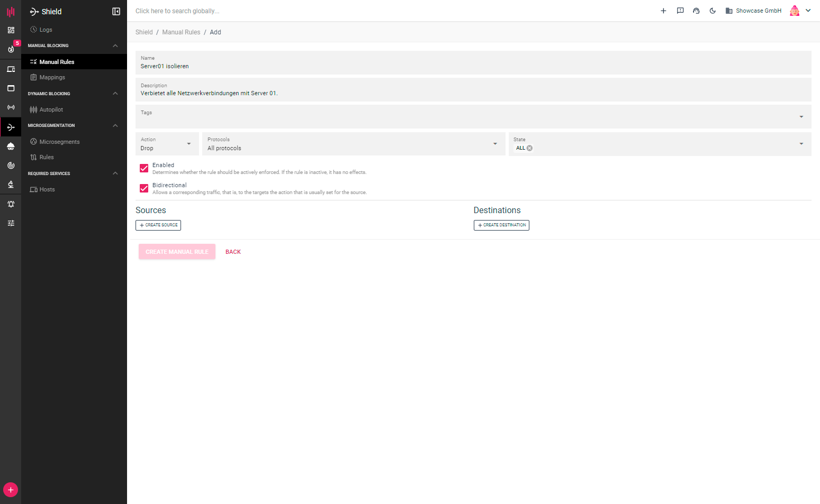Click the Back button
Viewport: 820px width, 504px height.
pos(233,252)
